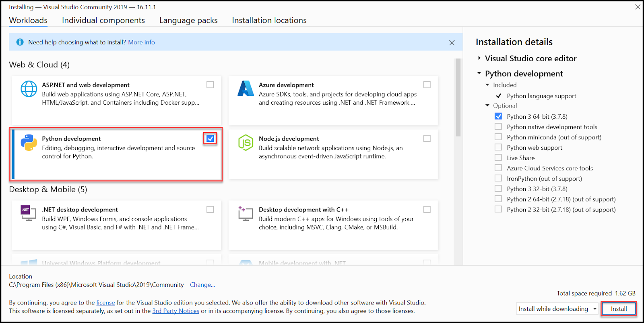Click the .NET desktop monitor icon
This screenshot has width=644, height=323.
[x=28, y=213]
